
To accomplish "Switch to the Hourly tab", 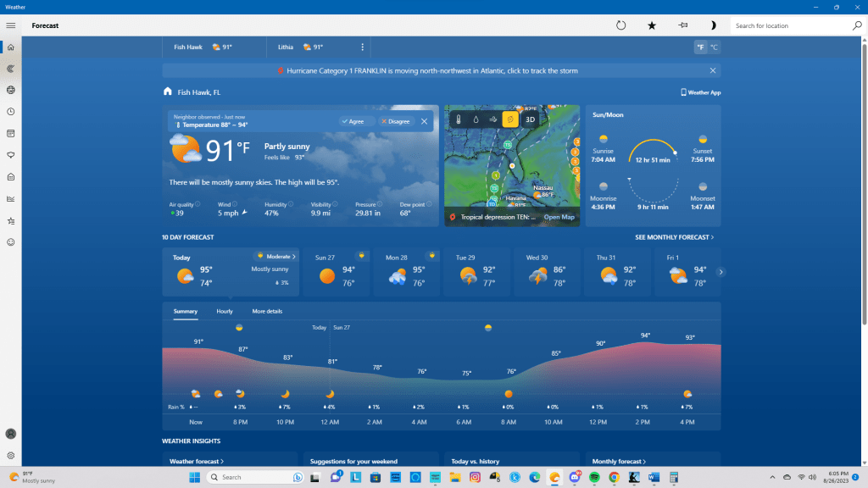I will tap(225, 312).
